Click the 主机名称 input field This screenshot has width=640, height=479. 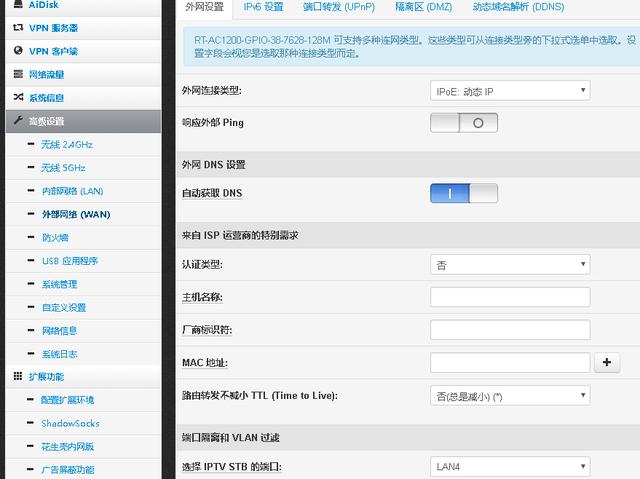point(510,297)
